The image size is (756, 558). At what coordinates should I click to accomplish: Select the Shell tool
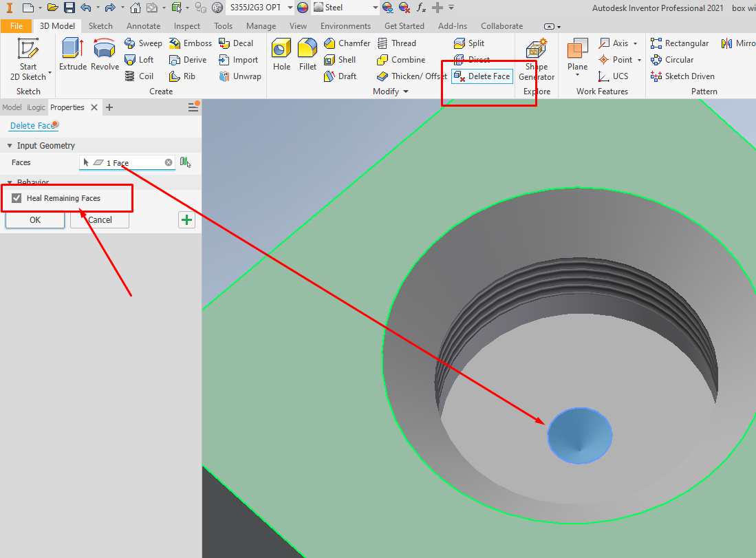(x=340, y=59)
